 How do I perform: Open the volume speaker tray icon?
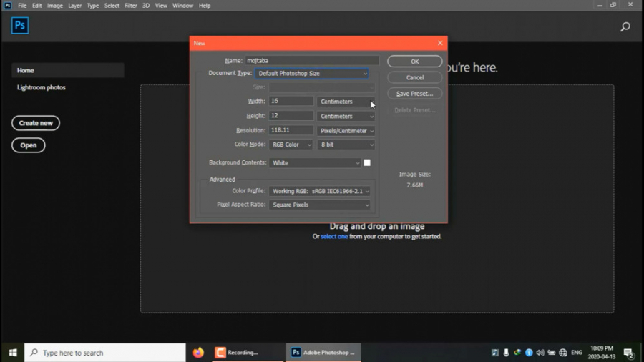540,353
